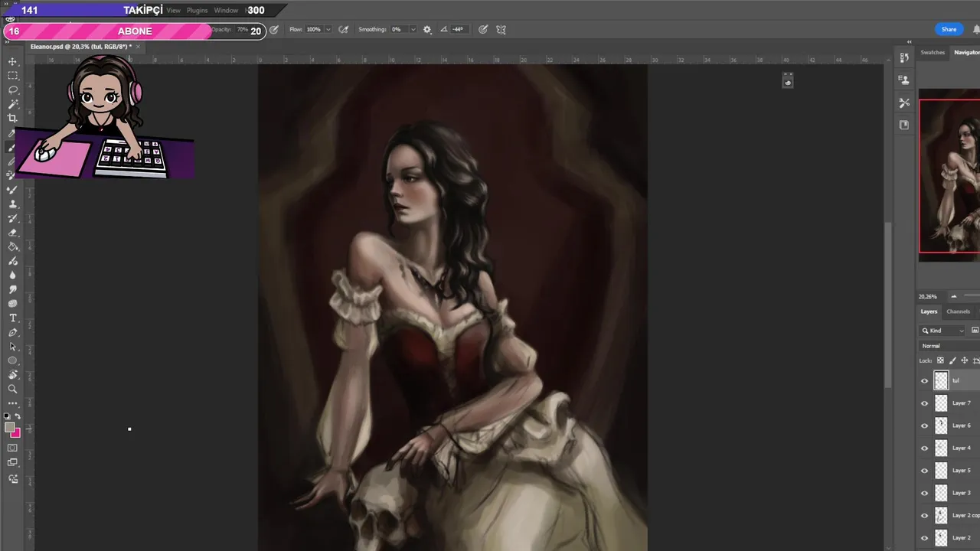Open the Plugins menu
Screen dimensions: 980x551
[197, 11]
